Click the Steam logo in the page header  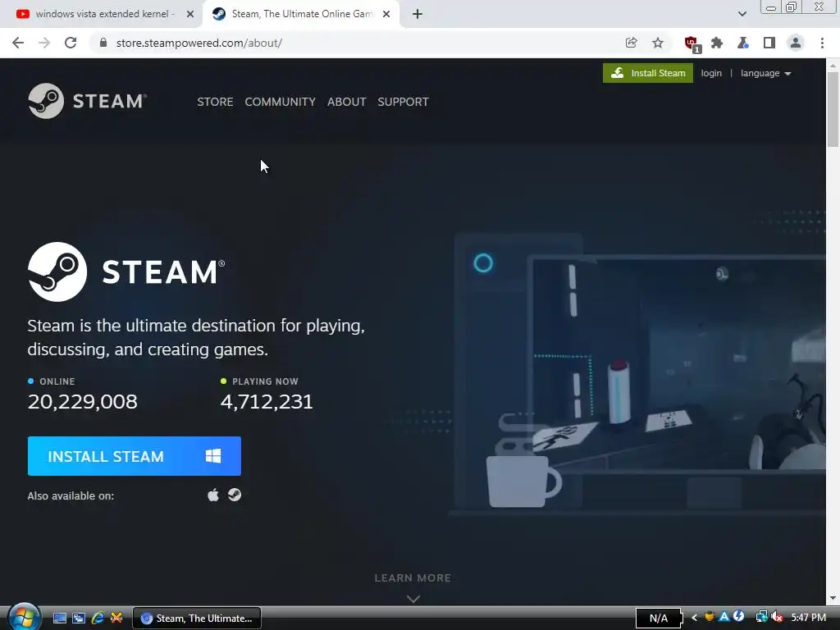point(87,101)
